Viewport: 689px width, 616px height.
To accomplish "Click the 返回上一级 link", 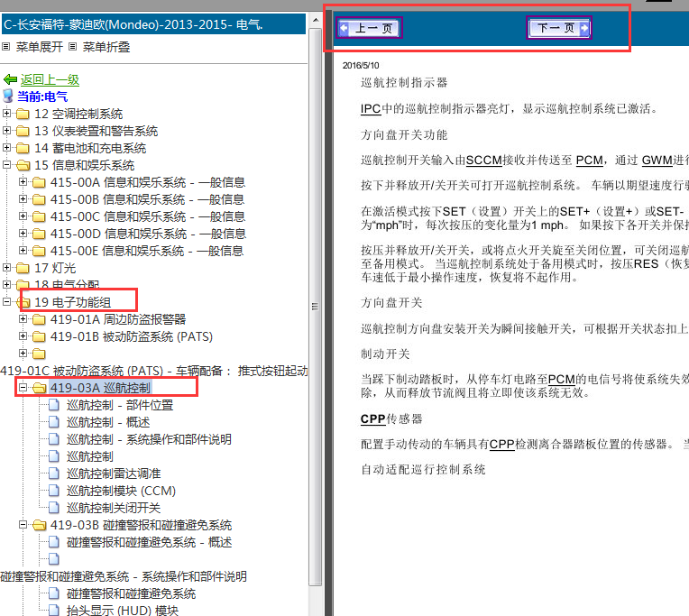I will click(x=50, y=79).
